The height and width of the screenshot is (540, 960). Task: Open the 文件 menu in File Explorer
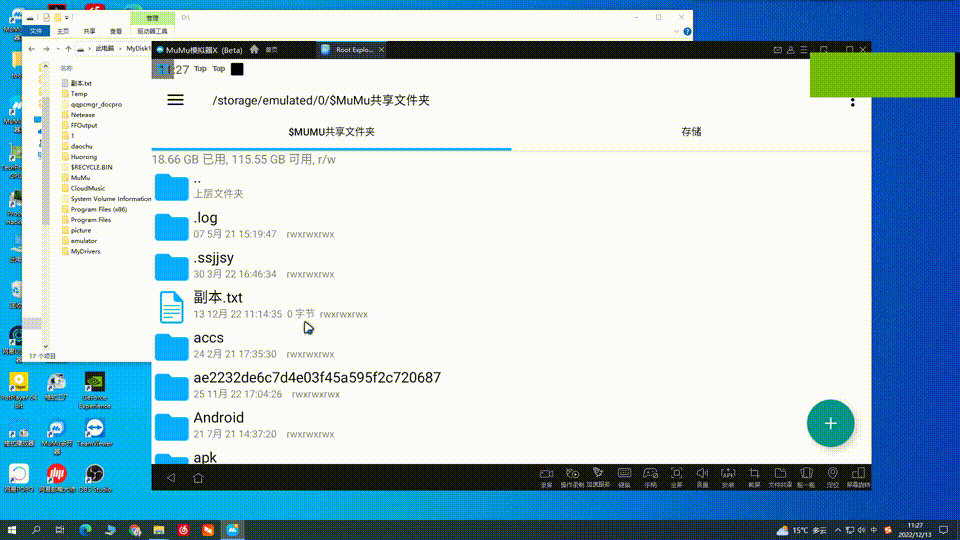tap(36, 31)
